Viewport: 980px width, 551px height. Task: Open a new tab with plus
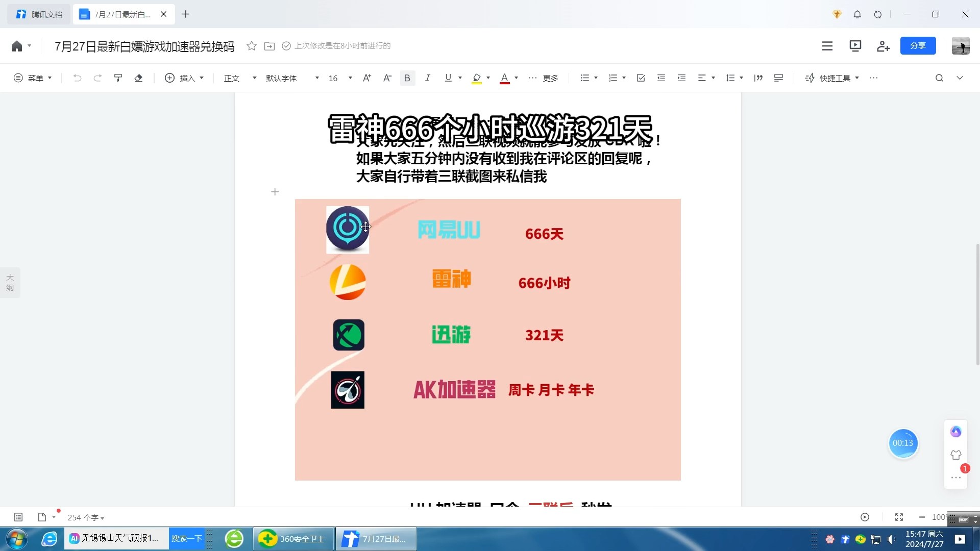click(186, 14)
